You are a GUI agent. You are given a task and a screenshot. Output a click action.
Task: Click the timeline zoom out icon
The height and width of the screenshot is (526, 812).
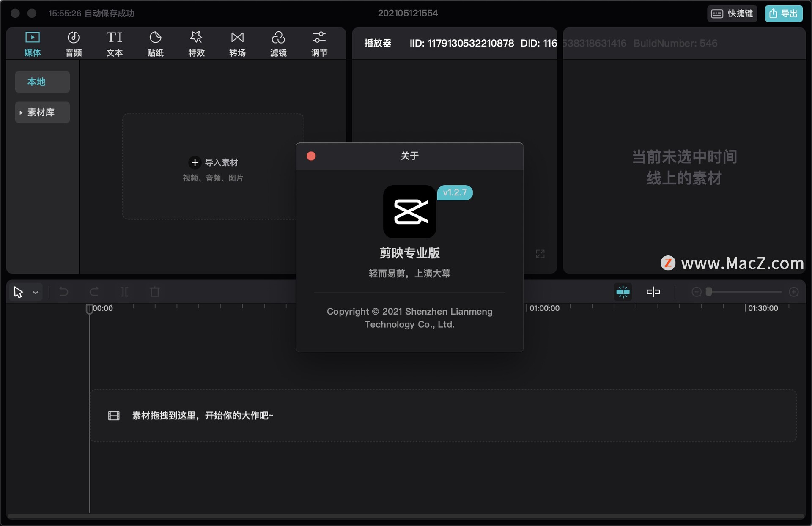coord(697,292)
